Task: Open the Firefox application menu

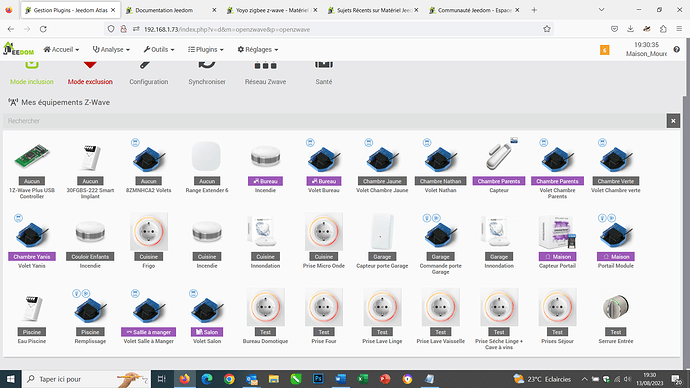Action: tap(679, 29)
